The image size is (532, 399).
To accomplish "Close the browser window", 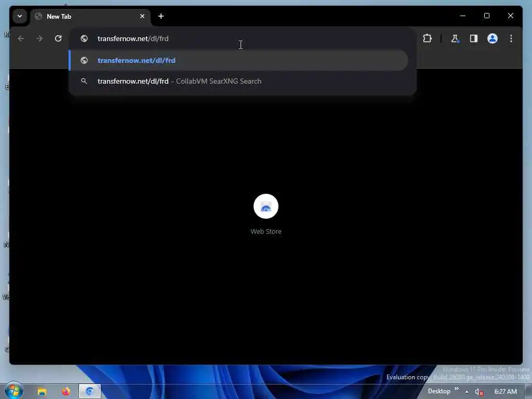I will click(510, 16).
